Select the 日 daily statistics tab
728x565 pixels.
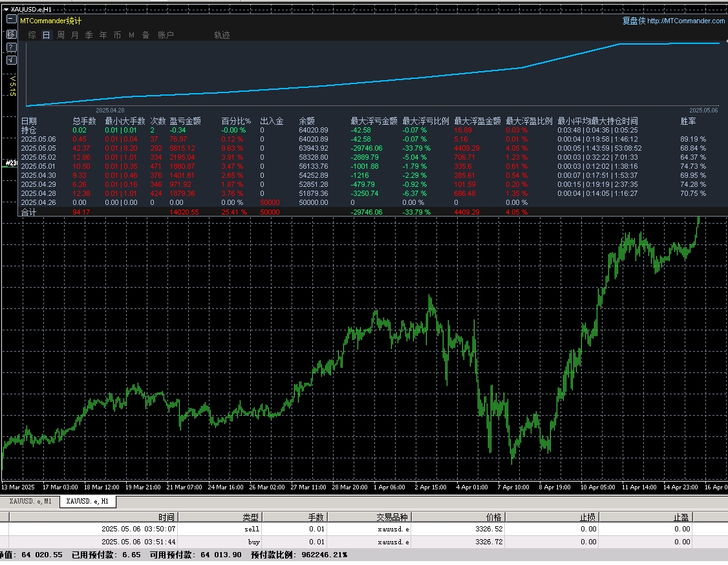(x=47, y=36)
